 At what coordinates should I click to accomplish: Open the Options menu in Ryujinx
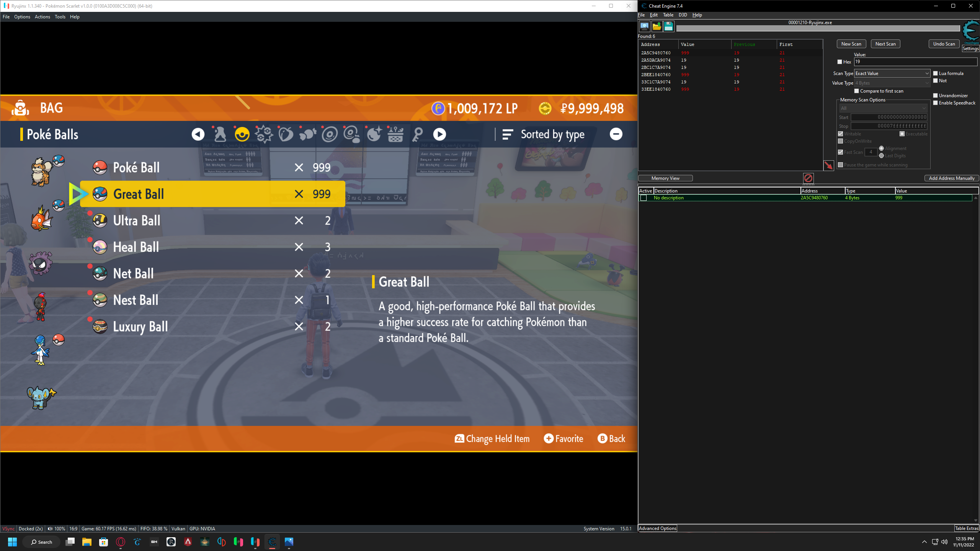[x=22, y=17]
